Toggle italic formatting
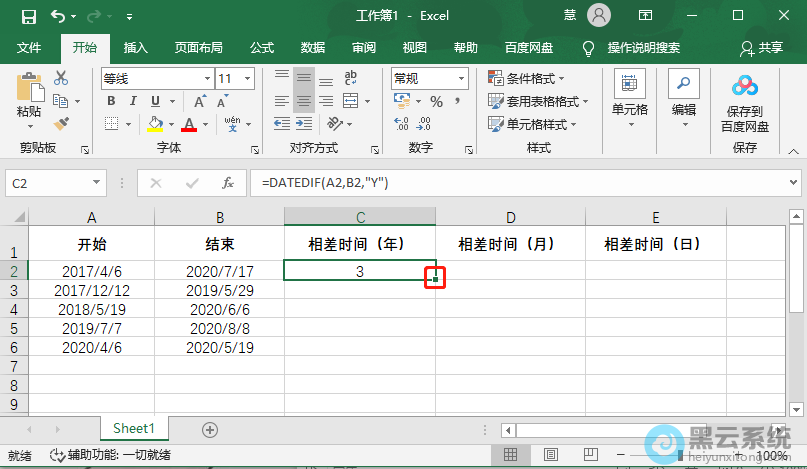 (x=132, y=102)
